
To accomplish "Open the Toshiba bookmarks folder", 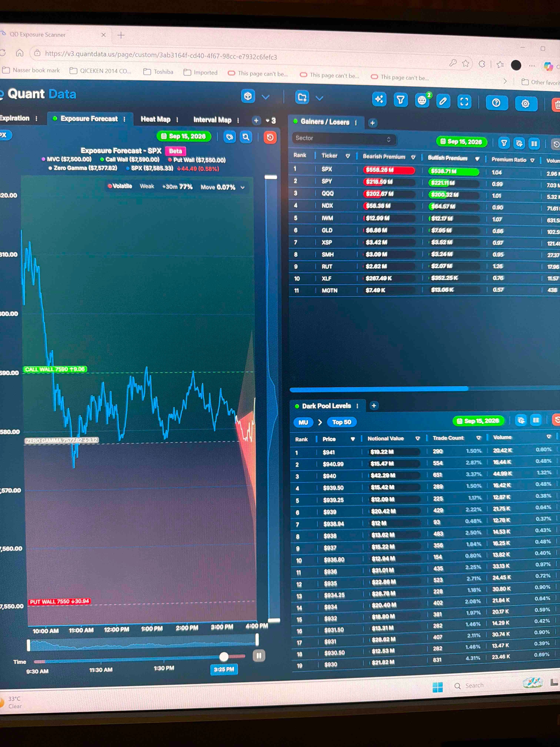I will click(x=158, y=72).
